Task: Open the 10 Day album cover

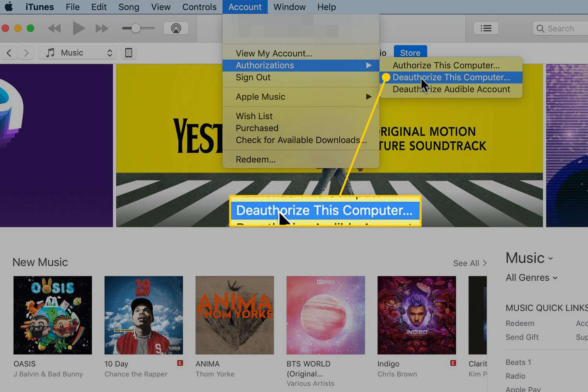Action: pos(143,315)
